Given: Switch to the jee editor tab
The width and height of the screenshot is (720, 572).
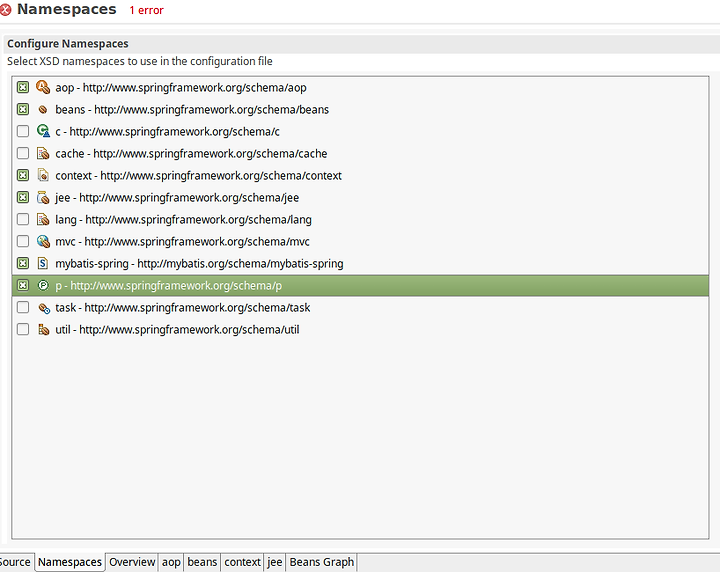Looking at the screenshot, I should tap(275, 562).
